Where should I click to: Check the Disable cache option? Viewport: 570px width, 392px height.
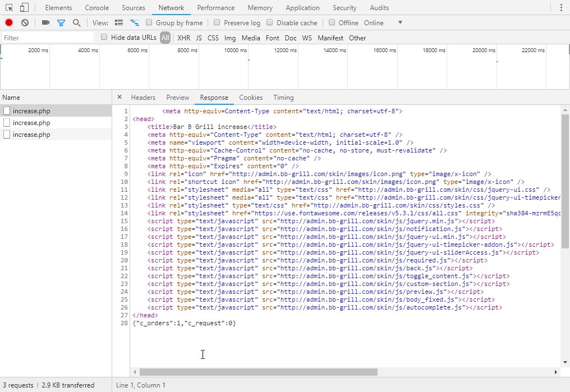(x=270, y=22)
